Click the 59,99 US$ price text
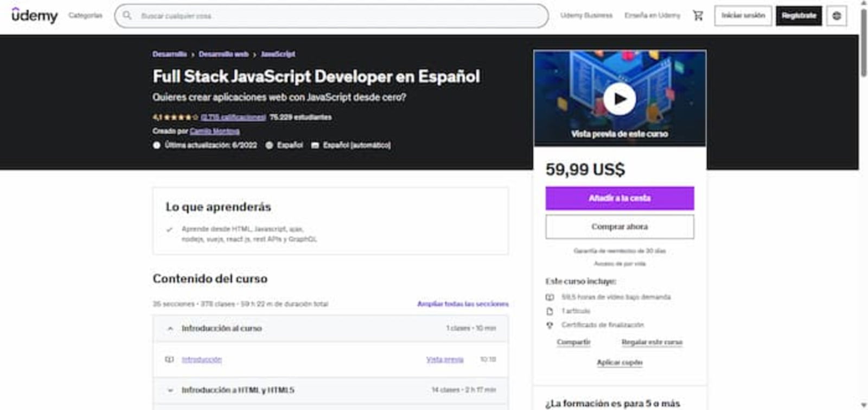The image size is (868, 410). (x=585, y=169)
